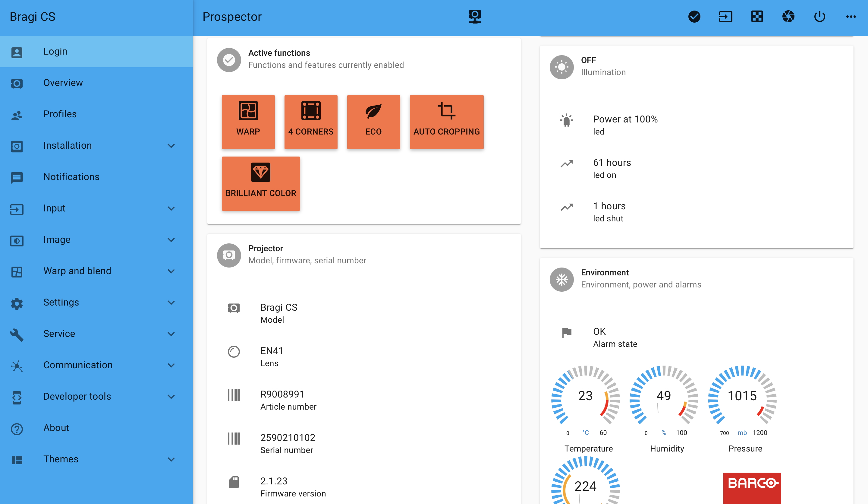Open the Notifications menu item
This screenshot has height=504, width=868.
(x=96, y=177)
